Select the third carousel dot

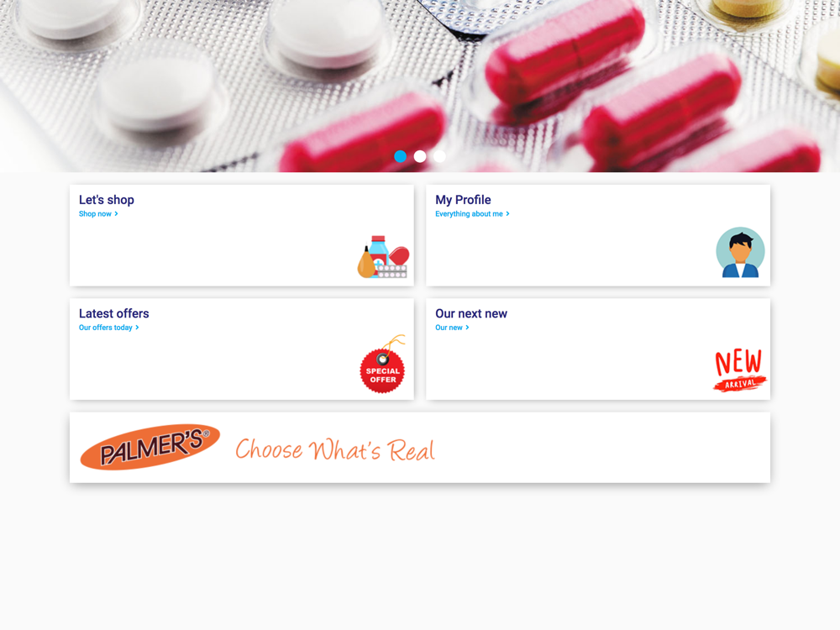439,156
